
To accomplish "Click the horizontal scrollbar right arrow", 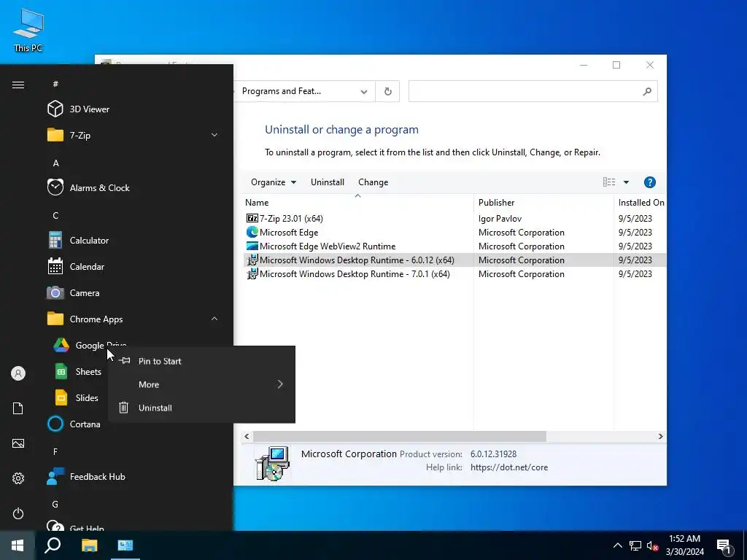I will click(x=660, y=436).
